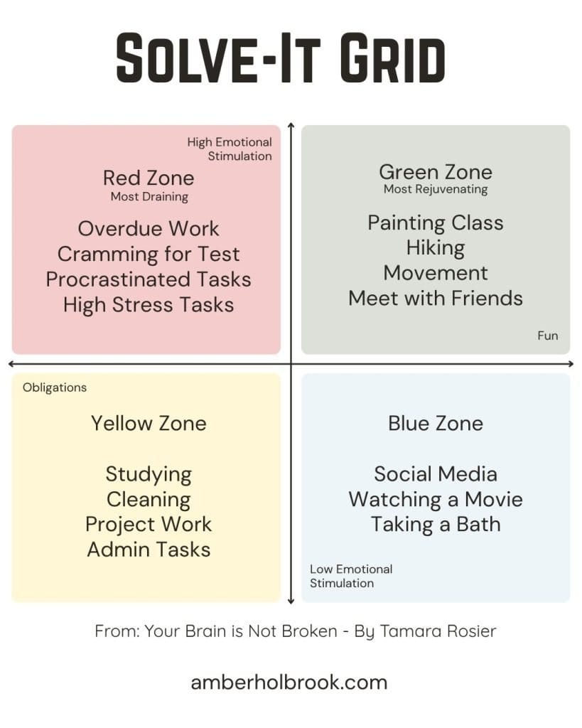Viewport: 582px width, 728px height.
Task: Click the Blue Zone heading
Action: pyautogui.click(x=436, y=424)
